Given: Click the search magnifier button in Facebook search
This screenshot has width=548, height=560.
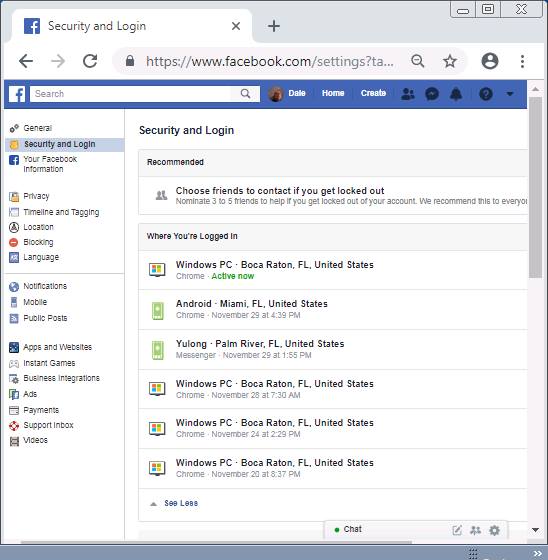Looking at the screenshot, I should coord(245,94).
